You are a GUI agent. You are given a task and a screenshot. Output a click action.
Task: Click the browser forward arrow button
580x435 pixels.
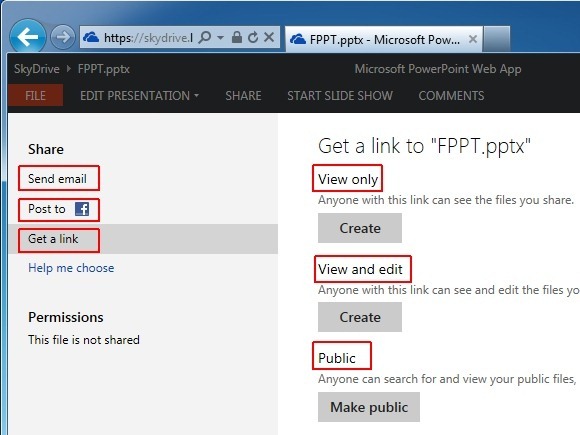tap(63, 37)
